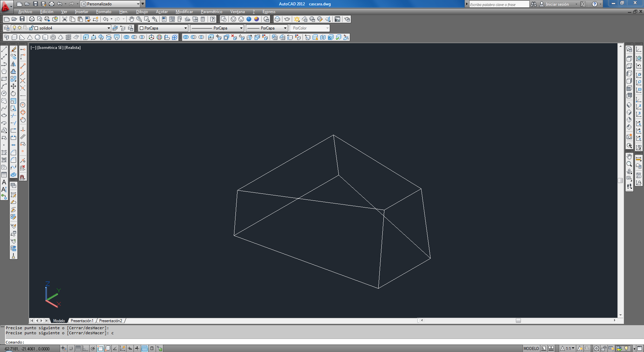Open the PorColor plot style dropdown

[328, 28]
